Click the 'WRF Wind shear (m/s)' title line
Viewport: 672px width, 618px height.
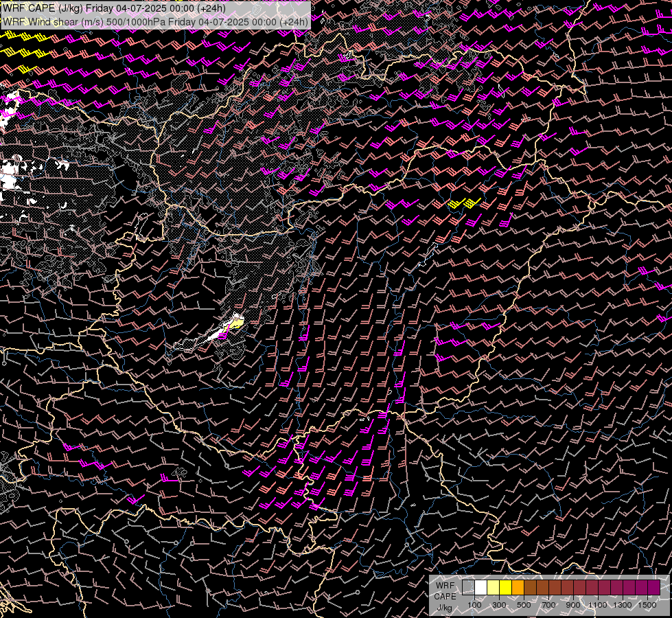click(155, 22)
